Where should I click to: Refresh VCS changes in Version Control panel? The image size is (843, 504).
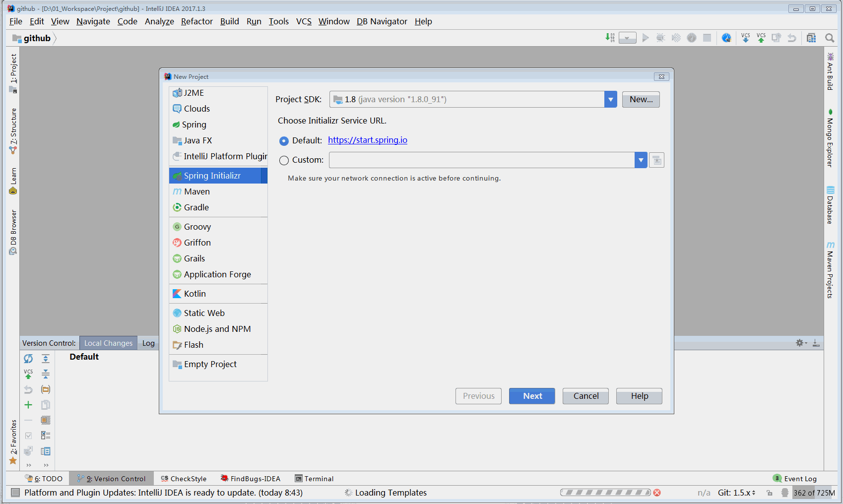pyautogui.click(x=28, y=358)
